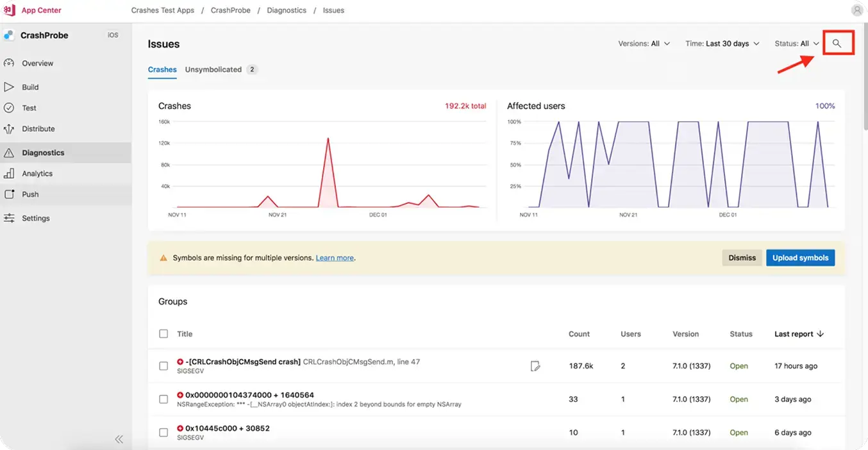The width and height of the screenshot is (868, 450).
Task: Open the Versions filter dropdown
Action: (x=644, y=43)
